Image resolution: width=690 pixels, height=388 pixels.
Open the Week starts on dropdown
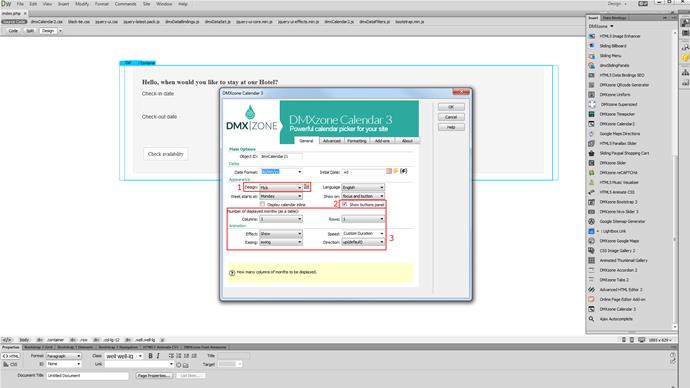point(281,196)
